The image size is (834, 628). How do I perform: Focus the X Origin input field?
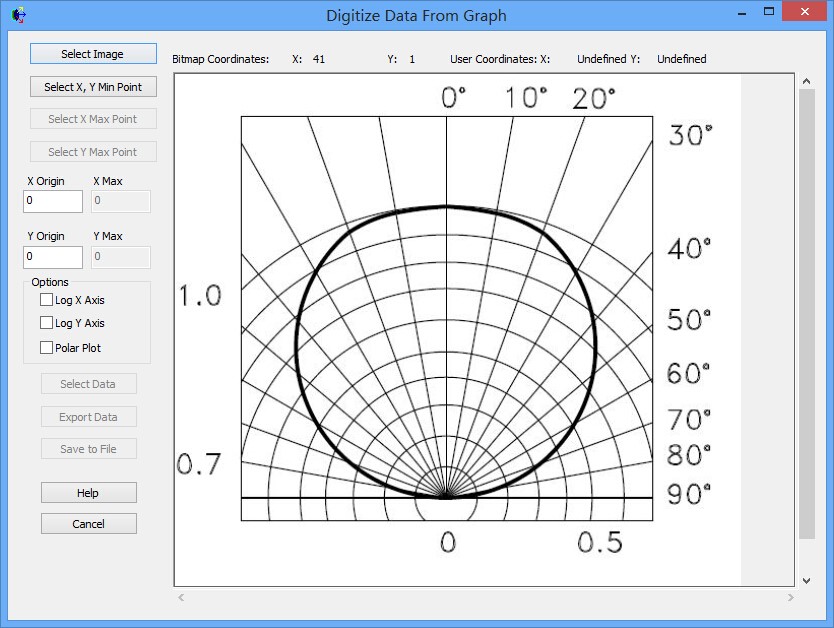(x=53, y=201)
